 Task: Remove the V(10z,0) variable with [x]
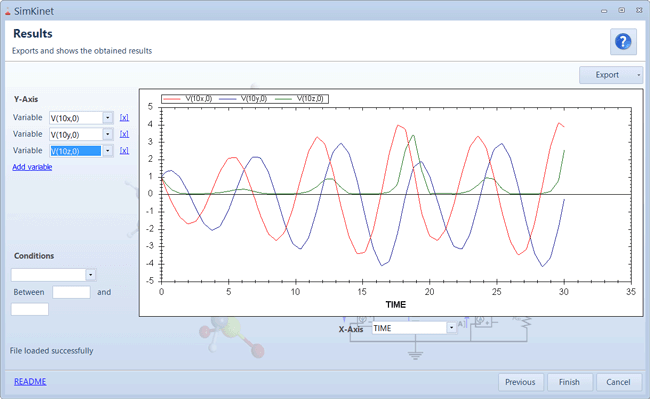point(124,151)
